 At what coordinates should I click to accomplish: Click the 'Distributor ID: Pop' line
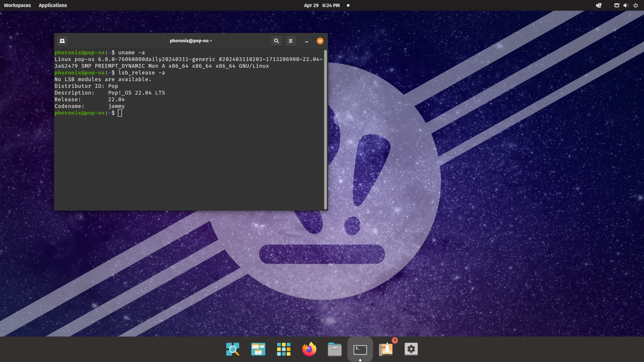86,86
